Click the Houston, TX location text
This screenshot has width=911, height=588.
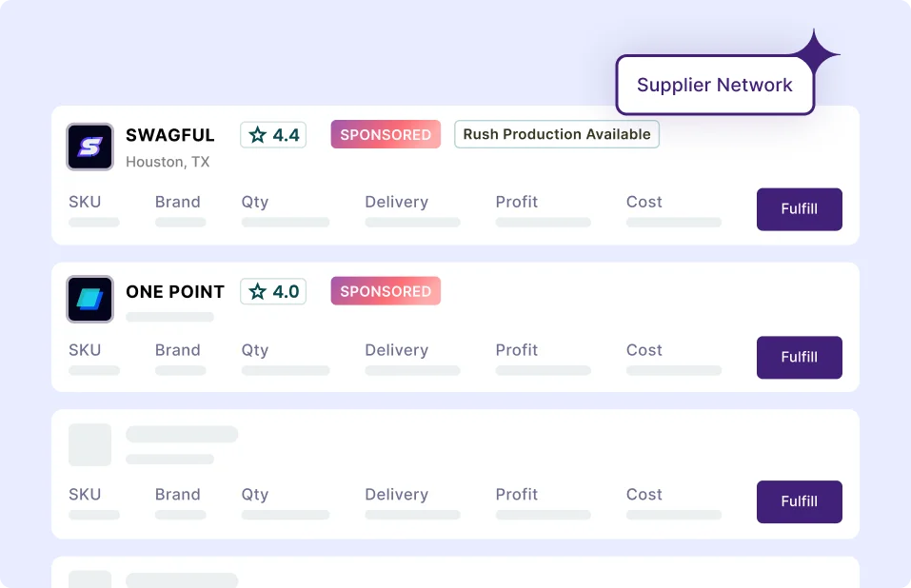tap(168, 162)
